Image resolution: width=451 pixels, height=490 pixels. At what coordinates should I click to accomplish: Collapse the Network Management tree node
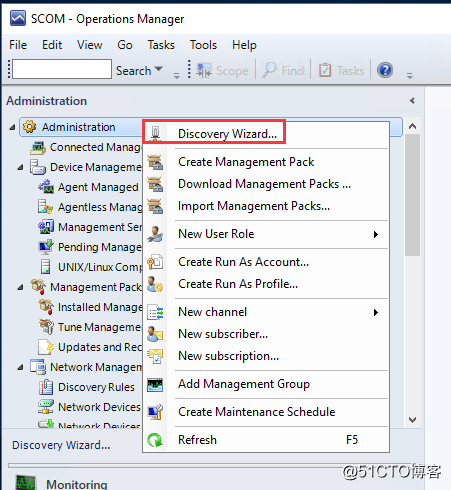[20, 367]
